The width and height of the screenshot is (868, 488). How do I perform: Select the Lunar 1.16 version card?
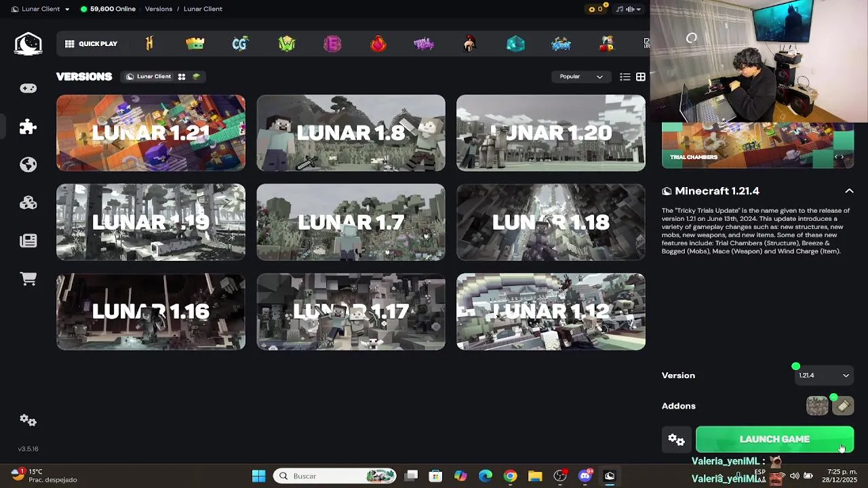151,312
